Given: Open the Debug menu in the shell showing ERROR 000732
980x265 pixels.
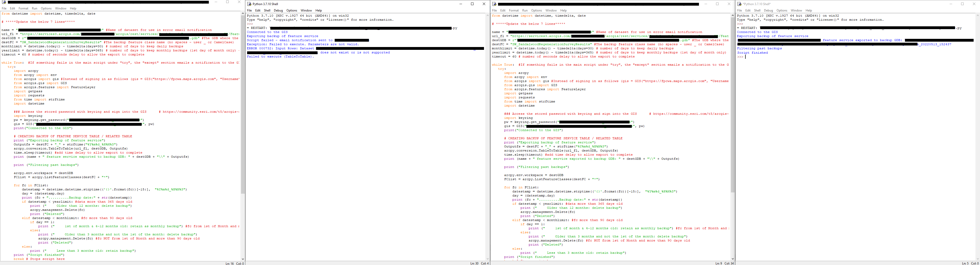Looking at the screenshot, I should coord(279,11).
